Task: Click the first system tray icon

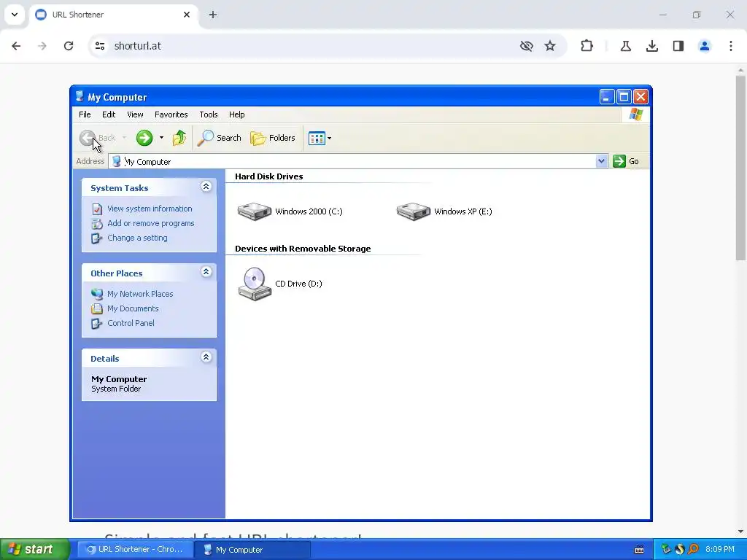Action: tap(666, 550)
